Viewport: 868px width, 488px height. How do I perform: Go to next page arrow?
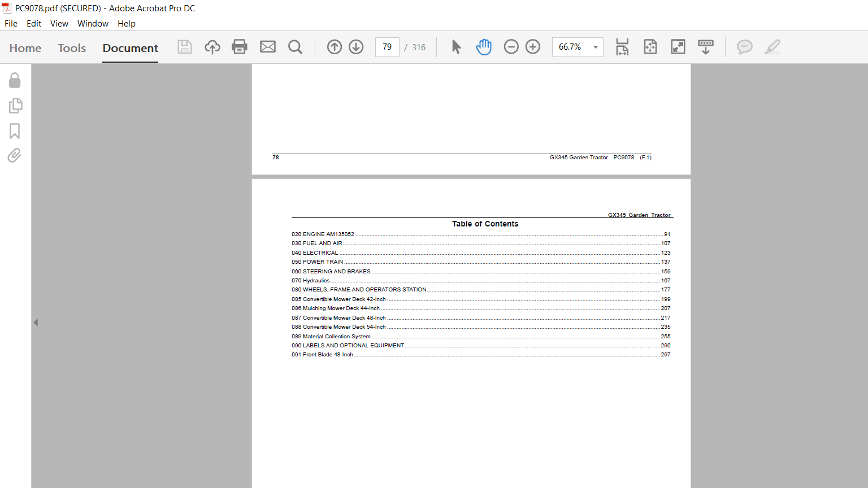(x=356, y=47)
